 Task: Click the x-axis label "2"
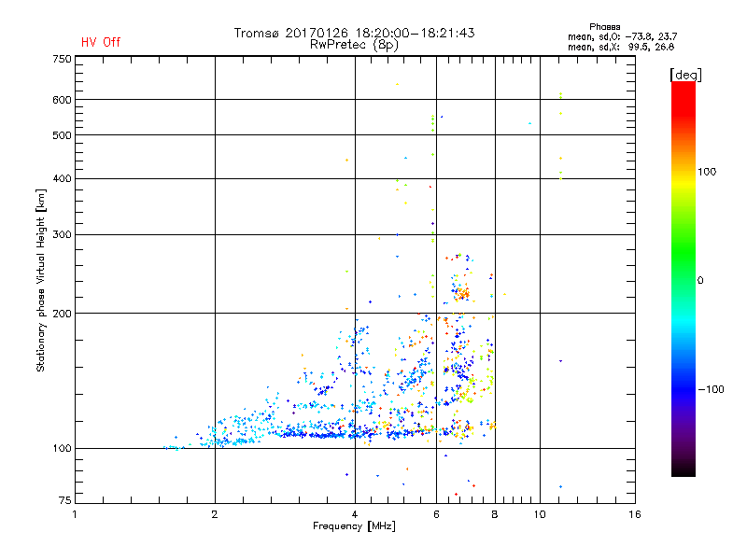coord(215,514)
